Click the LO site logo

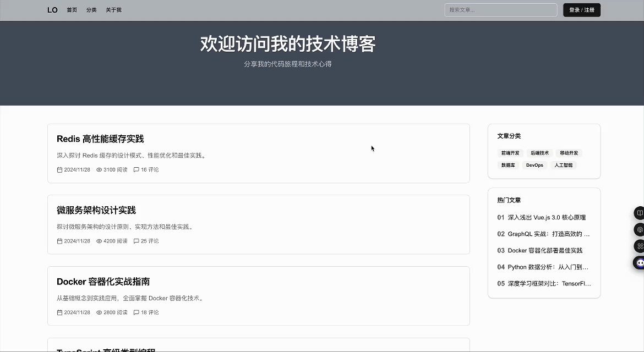coord(53,10)
